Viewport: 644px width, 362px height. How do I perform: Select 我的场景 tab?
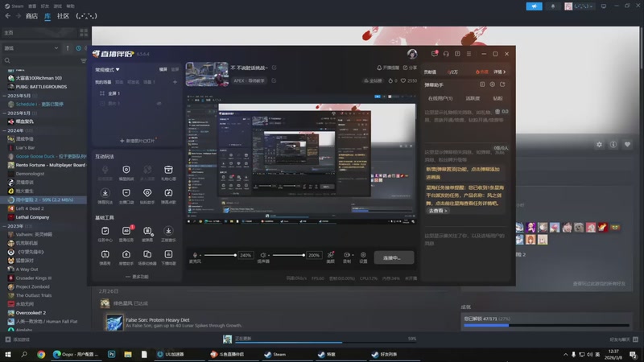pyautogui.click(x=103, y=82)
